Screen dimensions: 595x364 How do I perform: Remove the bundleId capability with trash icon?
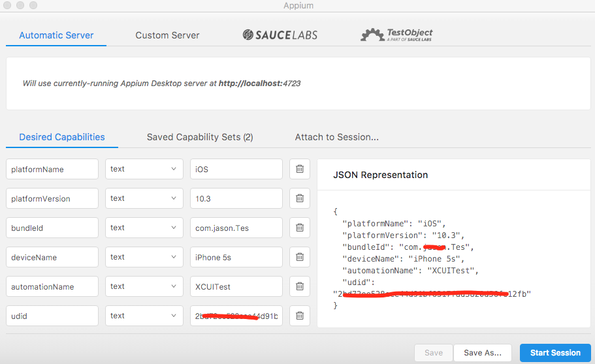tap(300, 228)
